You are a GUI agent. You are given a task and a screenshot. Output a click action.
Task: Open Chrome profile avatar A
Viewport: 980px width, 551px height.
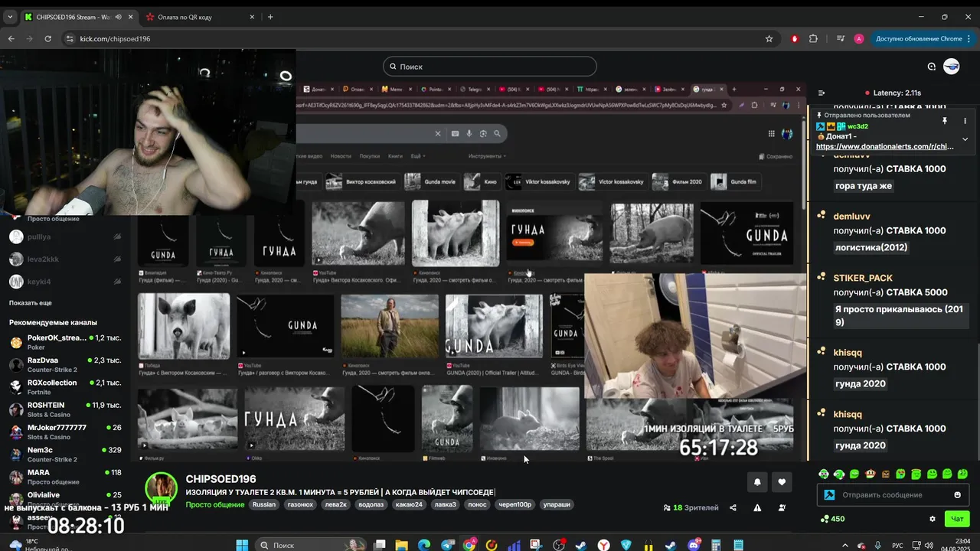coord(859,38)
